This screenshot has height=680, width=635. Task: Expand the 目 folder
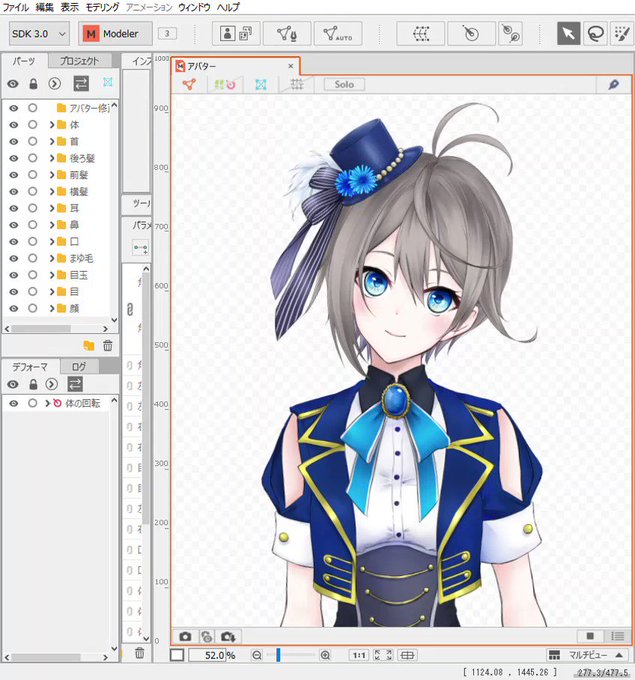click(52, 291)
